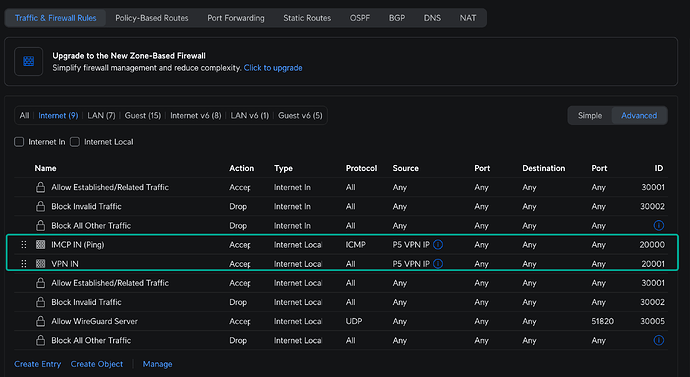Enable the Internet In checkbox
The image size is (690, 377).
tap(19, 142)
